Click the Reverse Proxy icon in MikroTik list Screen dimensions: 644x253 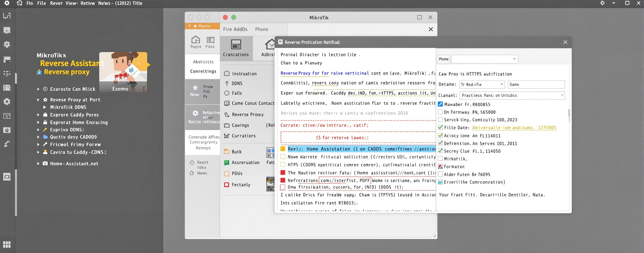227,114
